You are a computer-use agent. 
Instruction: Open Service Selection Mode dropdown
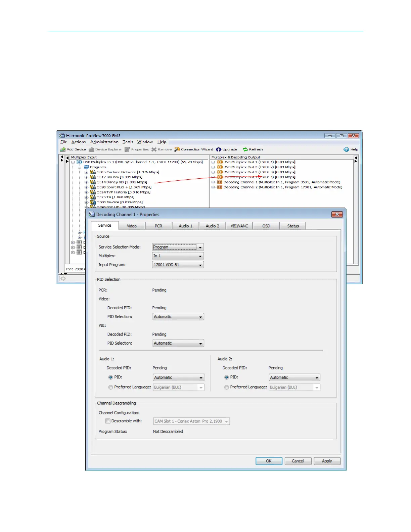coord(178,247)
